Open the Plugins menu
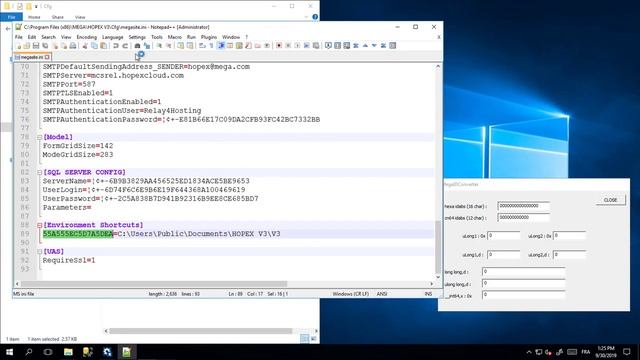Screen dimensions: 640x360 209,37
